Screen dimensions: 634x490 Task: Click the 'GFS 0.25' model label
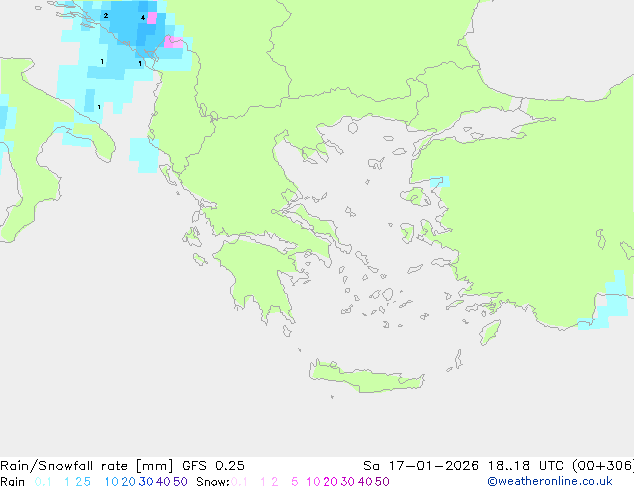[x=213, y=466]
